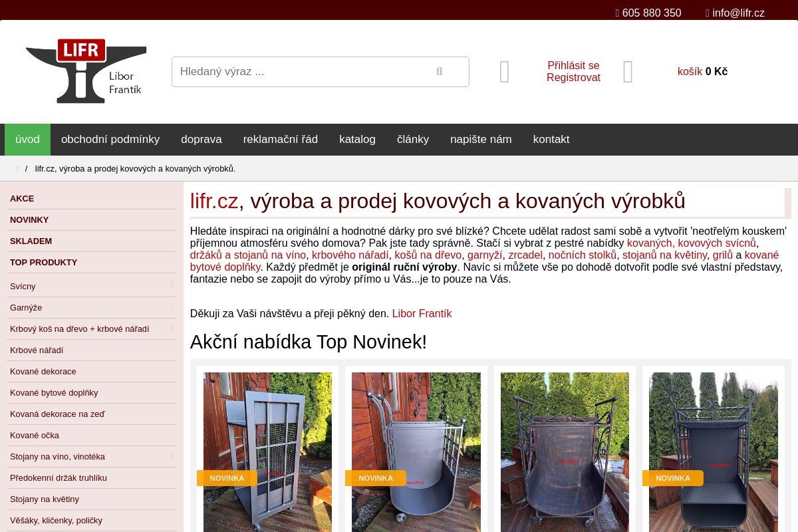Open the Kované očka category
Screen dimensions: 798x532
[92, 436]
